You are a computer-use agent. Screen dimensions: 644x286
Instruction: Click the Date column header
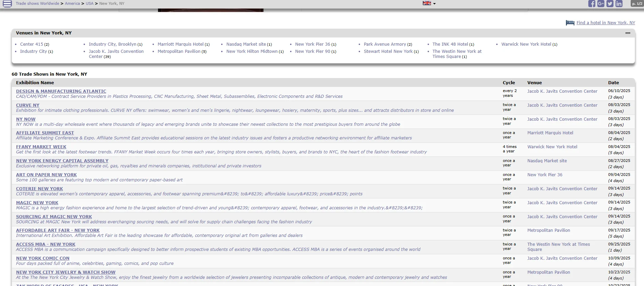click(x=613, y=83)
